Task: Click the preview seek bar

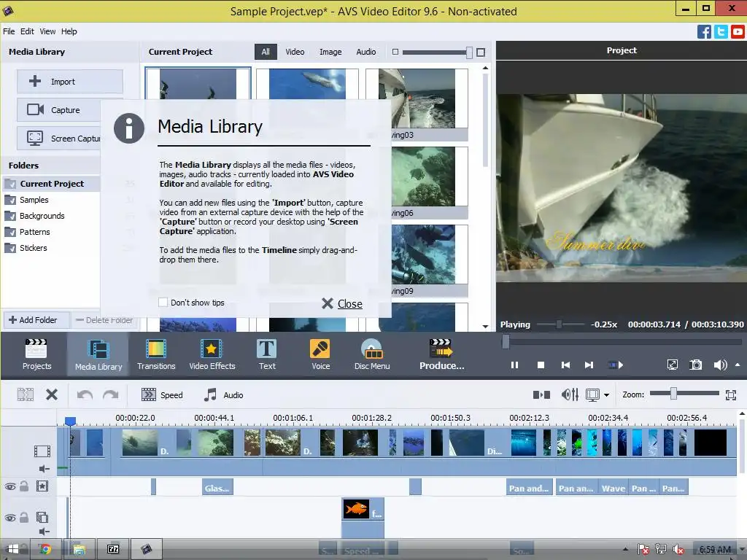Action: [x=622, y=341]
